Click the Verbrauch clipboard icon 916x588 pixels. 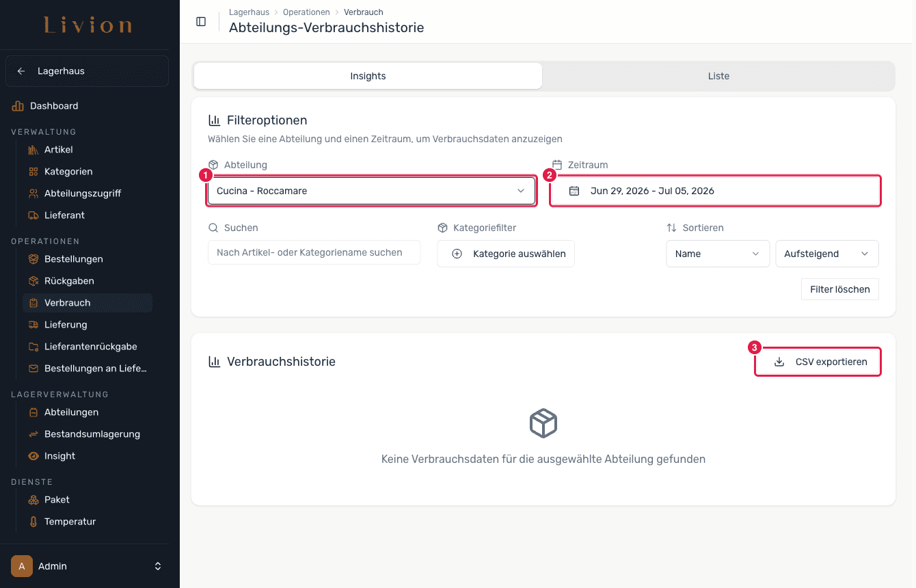click(x=33, y=303)
